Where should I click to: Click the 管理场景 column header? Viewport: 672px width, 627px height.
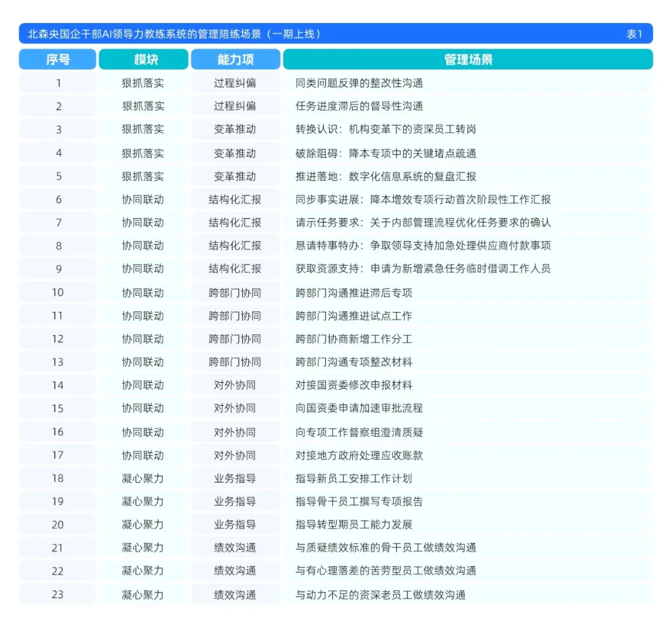(x=468, y=59)
